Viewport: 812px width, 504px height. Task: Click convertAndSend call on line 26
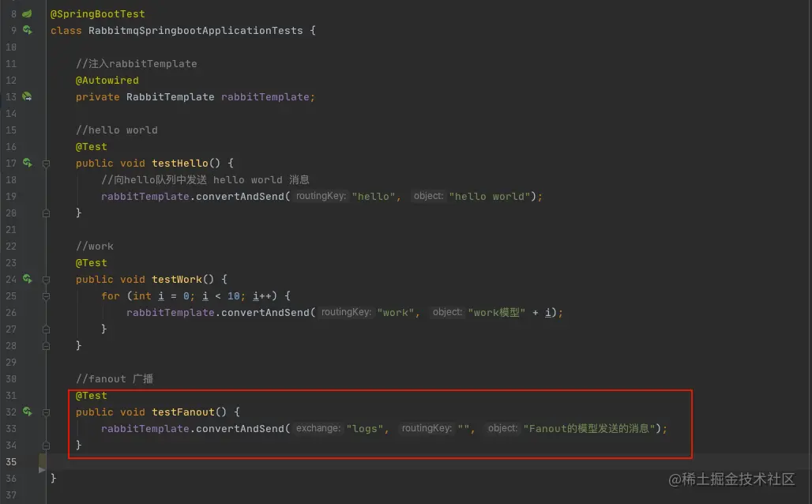tap(265, 312)
